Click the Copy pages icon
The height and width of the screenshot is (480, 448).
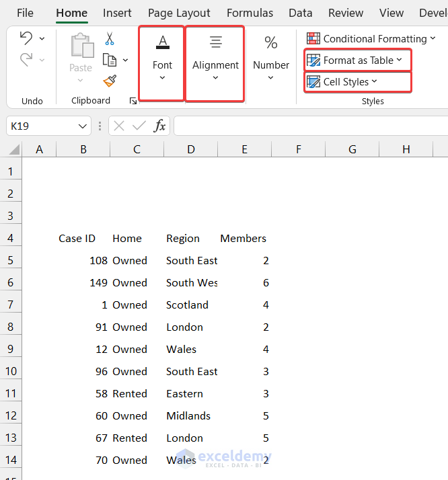pos(110,60)
